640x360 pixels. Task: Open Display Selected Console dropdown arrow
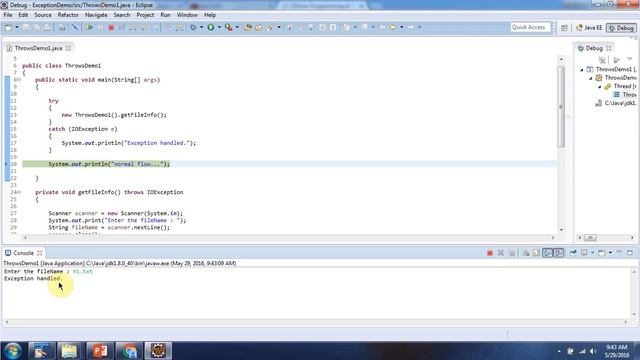(x=592, y=253)
